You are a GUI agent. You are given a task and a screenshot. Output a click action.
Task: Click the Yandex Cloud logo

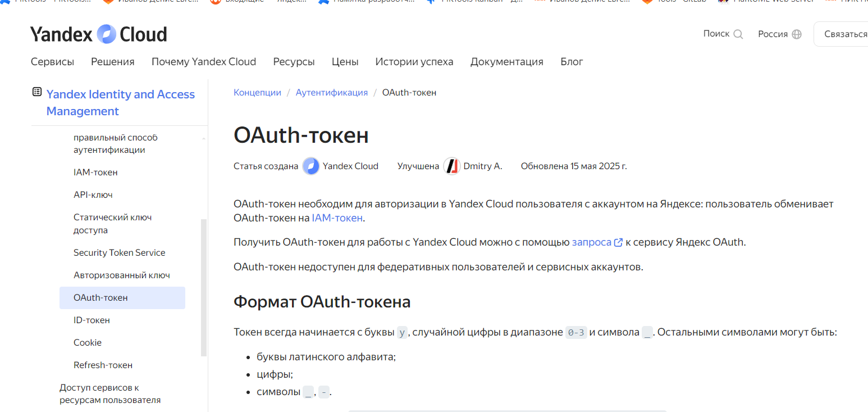99,34
